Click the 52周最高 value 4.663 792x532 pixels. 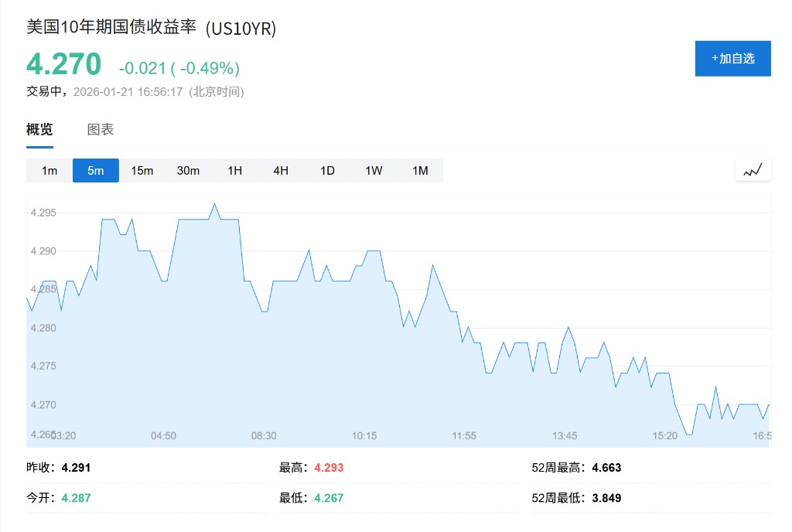(606, 468)
